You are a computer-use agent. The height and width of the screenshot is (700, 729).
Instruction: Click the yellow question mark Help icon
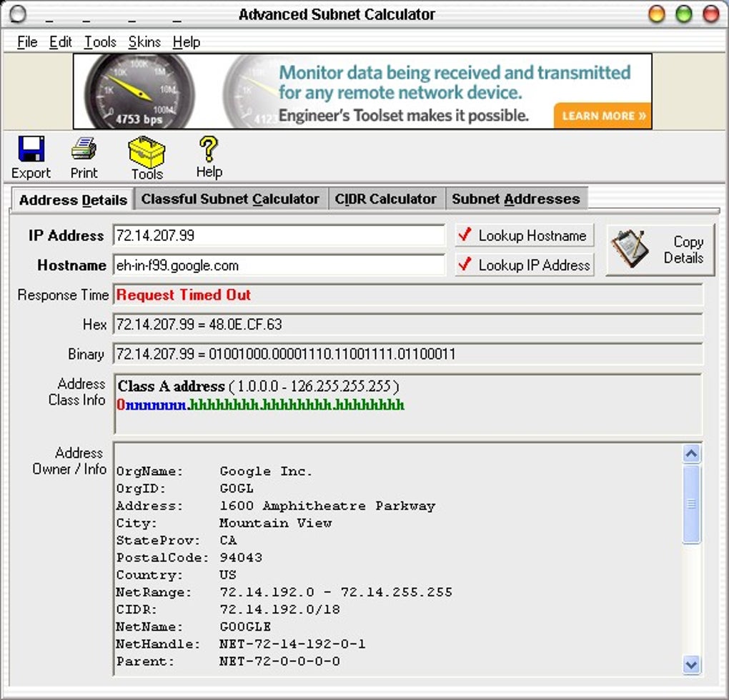tap(209, 149)
